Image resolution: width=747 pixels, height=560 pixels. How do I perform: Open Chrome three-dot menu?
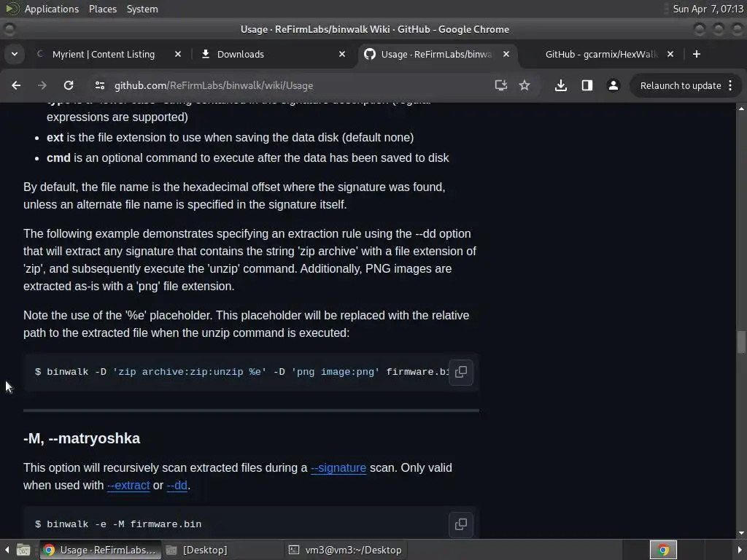730,86
